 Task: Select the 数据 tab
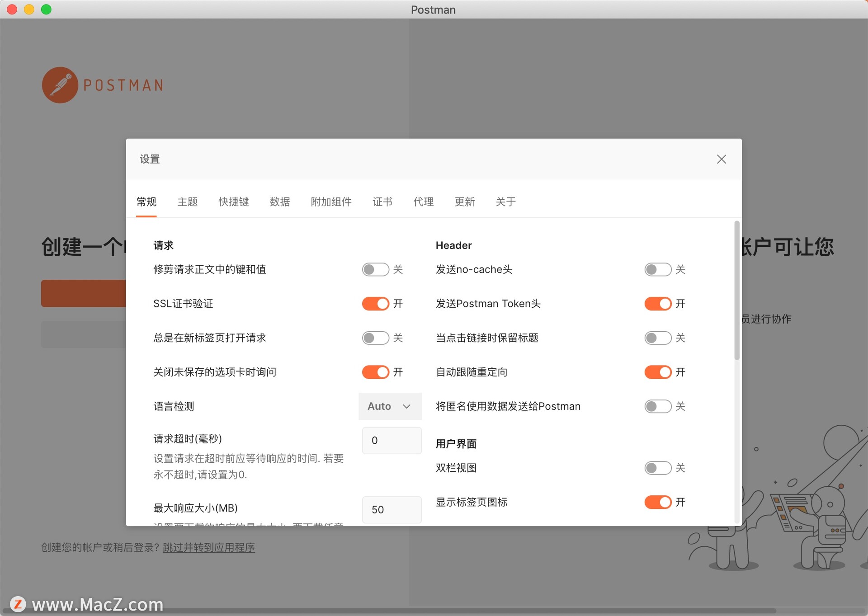280,202
